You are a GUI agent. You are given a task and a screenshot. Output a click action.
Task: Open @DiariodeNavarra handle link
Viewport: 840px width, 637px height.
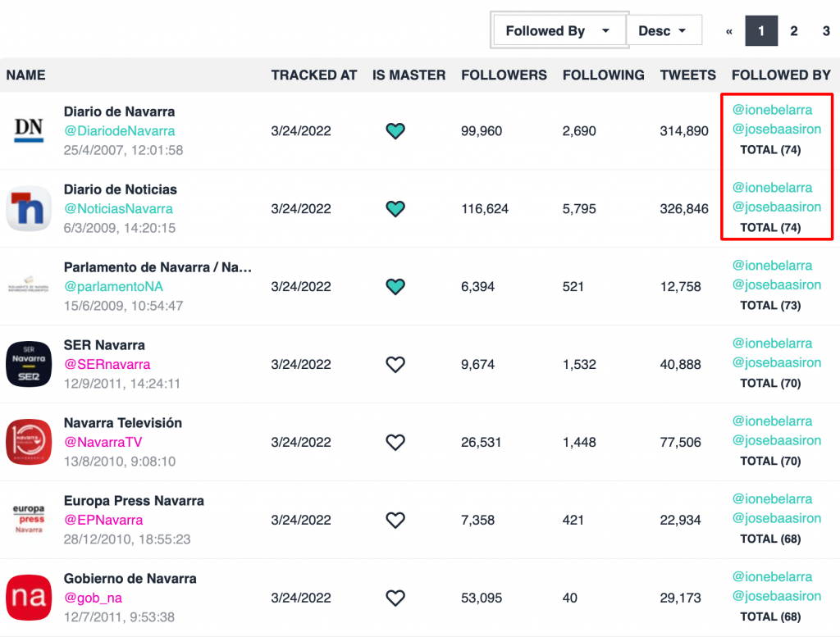pyautogui.click(x=120, y=131)
